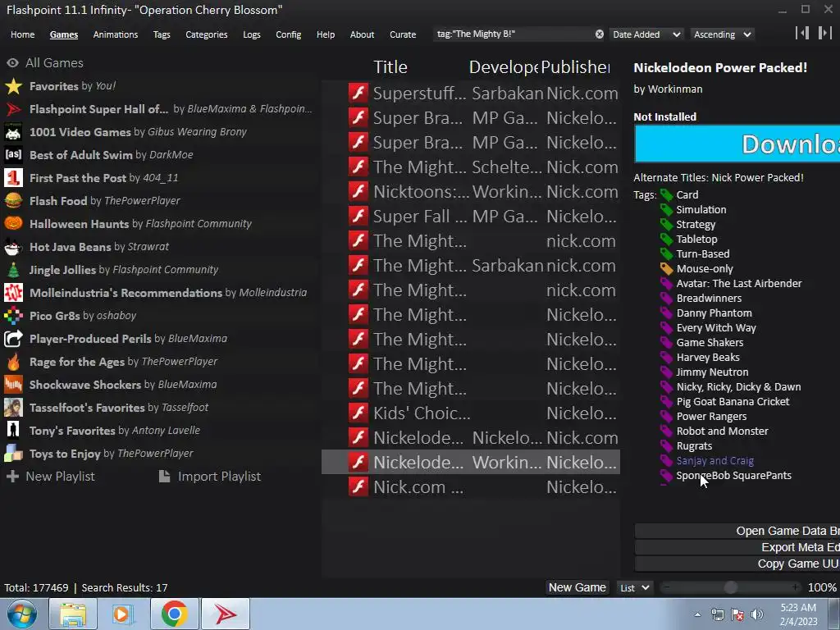
Task: Select the Nicktoons: row by Workinman
Action: tap(471, 191)
